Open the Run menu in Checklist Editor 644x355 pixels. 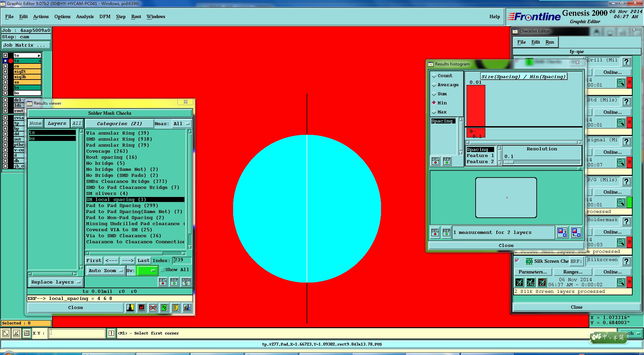[x=550, y=42]
